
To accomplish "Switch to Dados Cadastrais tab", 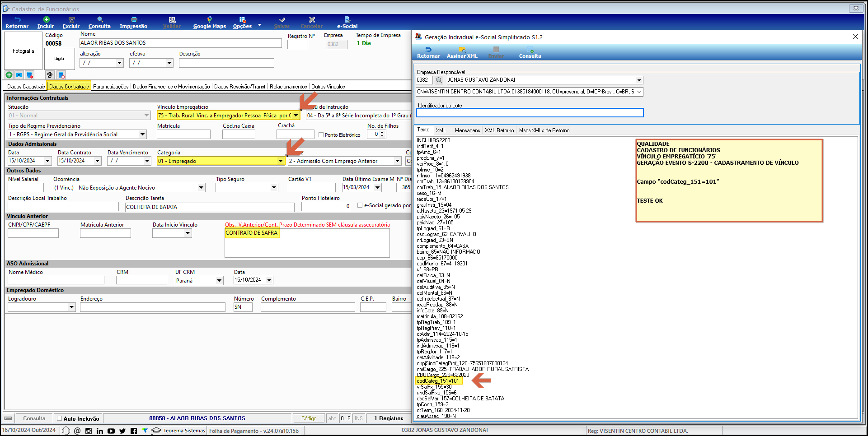I will [26, 87].
